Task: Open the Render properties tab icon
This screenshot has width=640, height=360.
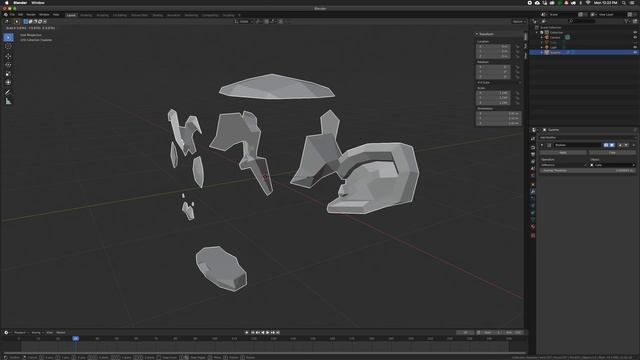Action: tap(533, 147)
